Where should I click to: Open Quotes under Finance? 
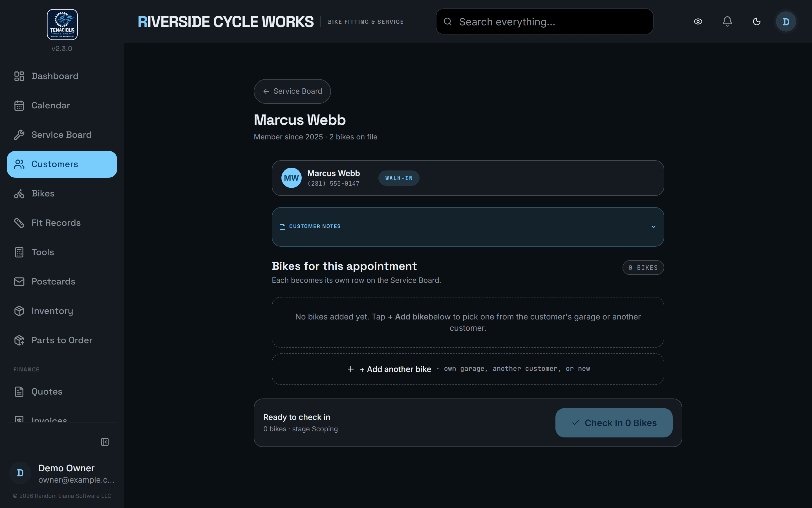click(x=62, y=392)
